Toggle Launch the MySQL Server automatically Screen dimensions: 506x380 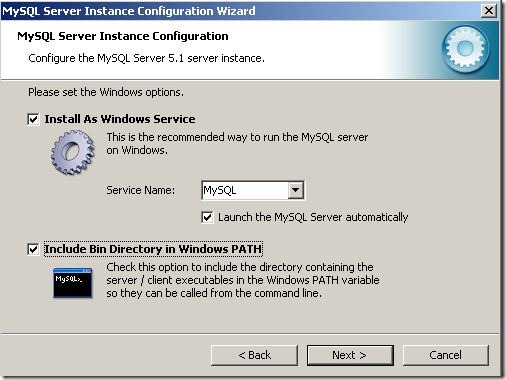coord(207,217)
